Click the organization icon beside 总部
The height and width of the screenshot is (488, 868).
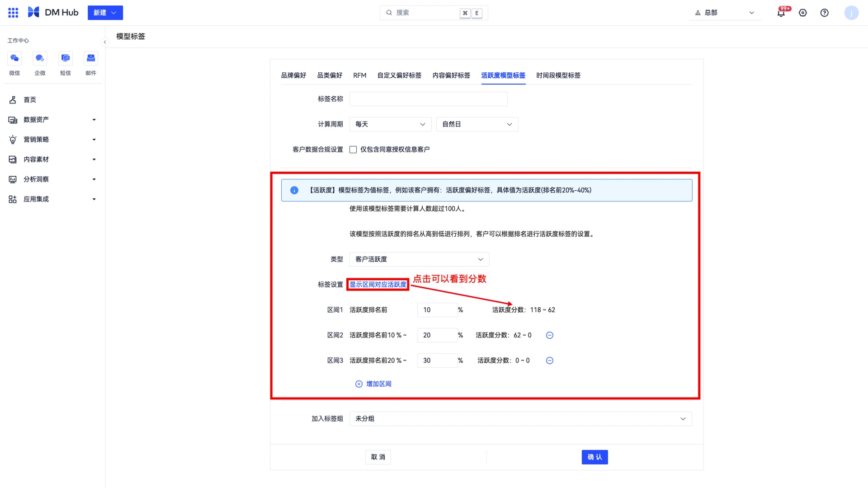(x=698, y=13)
